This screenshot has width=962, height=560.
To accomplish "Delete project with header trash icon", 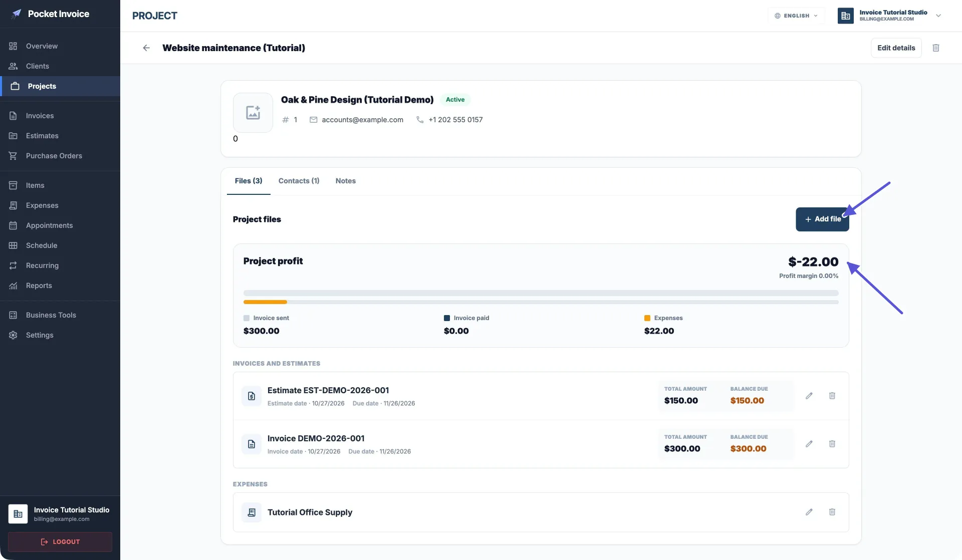I will coord(936,48).
